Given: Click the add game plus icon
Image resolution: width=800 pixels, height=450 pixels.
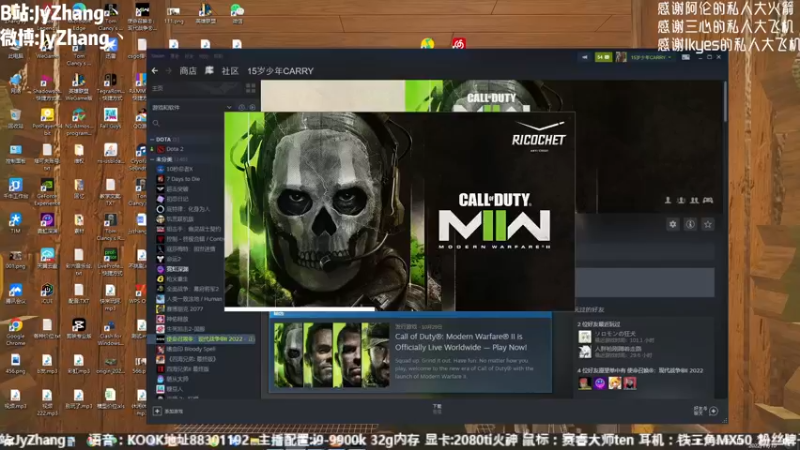Looking at the screenshot, I should click(157, 411).
